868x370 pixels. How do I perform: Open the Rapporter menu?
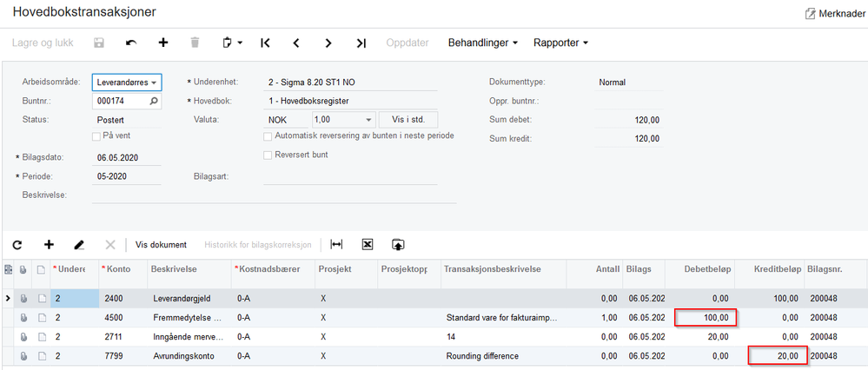pyautogui.click(x=560, y=43)
